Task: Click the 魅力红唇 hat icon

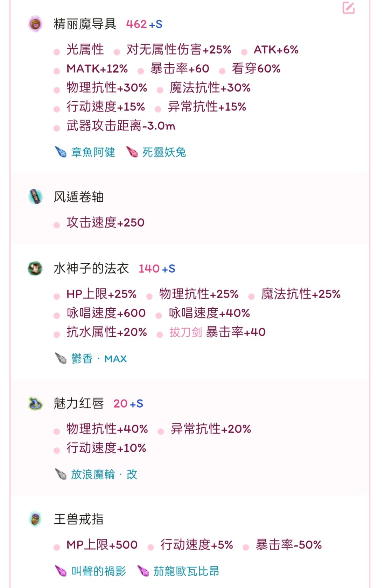Action: [35, 403]
